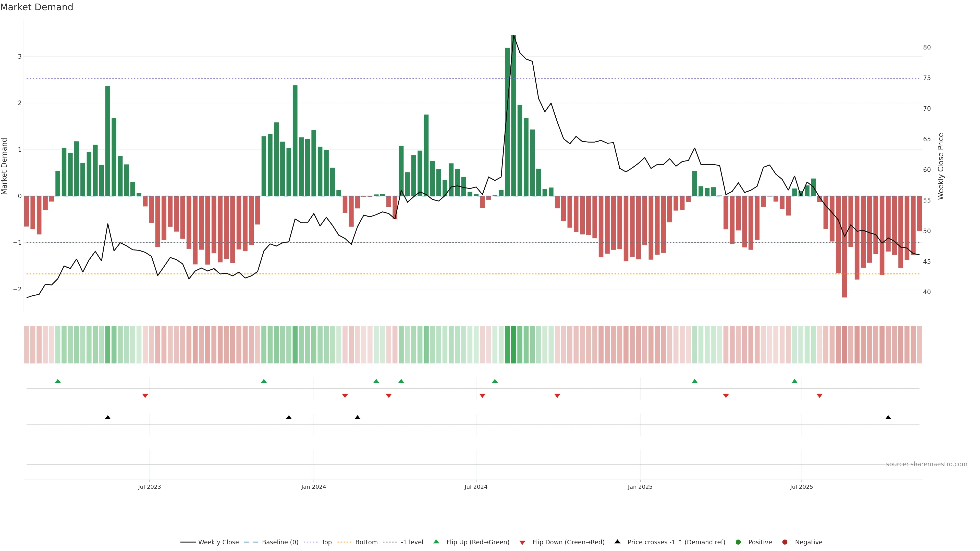The width and height of the screenshot is (980, 551).
Task: Click red triangle icon in legend for Flip Down
Action: 522,542
